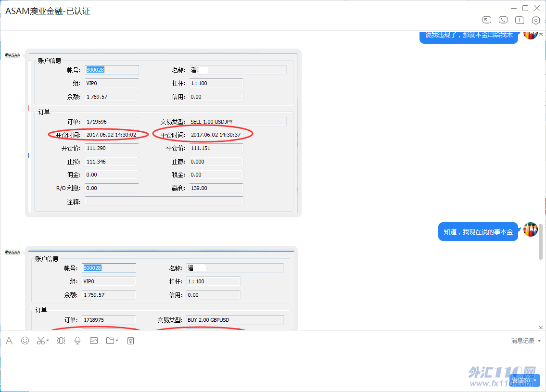Click the 发送 send button
This screenshot has width=546, height=392.
click(x=521, y=380)
